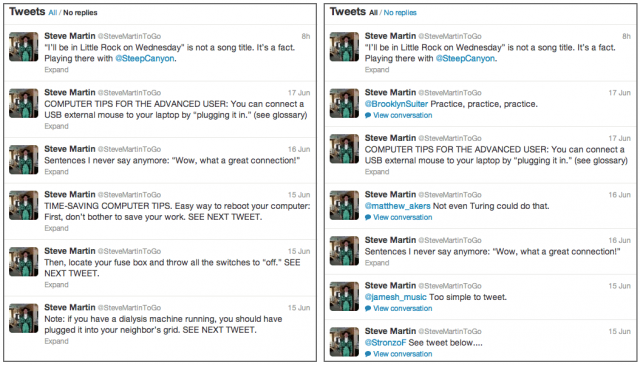The width and height of the screenshot is (640, 365).
Task: Switch to 'All' tab in left panel
Action: click(53, 13)
